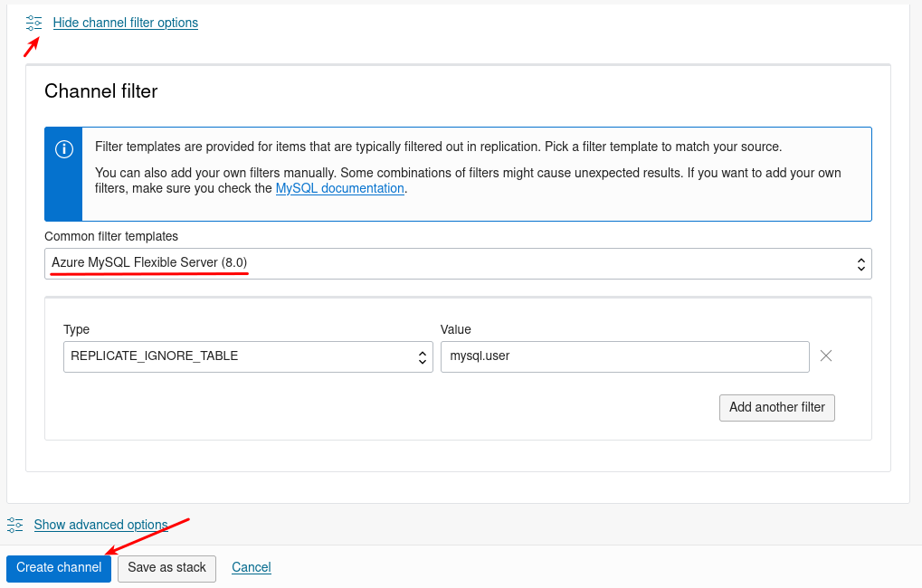Screen dimensions: 922x588
Task: Focus the mysql.user value field
Action: coord(624,356)
